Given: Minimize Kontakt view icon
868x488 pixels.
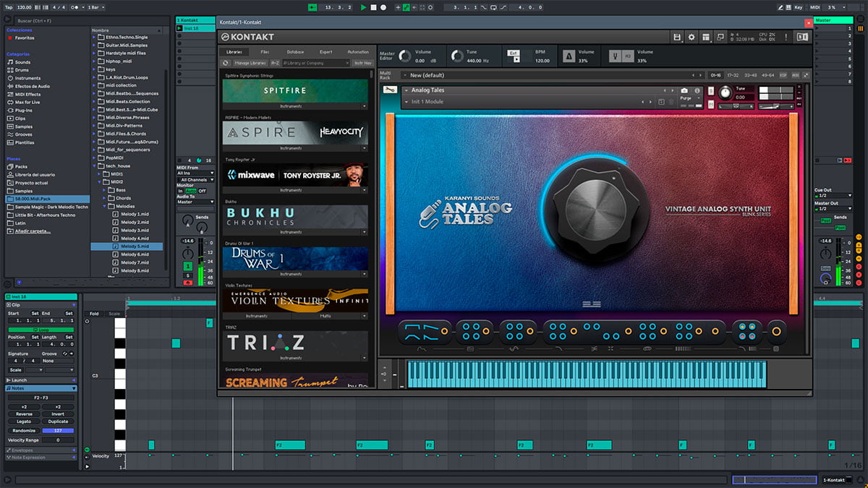Looking at the screenshot, I should tap(720, 37).
